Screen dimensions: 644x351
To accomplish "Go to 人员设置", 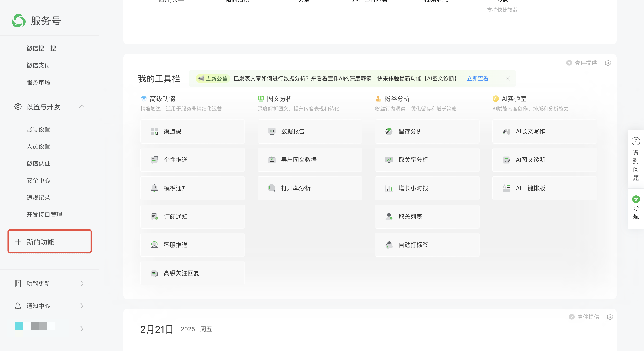I will 38,146.
